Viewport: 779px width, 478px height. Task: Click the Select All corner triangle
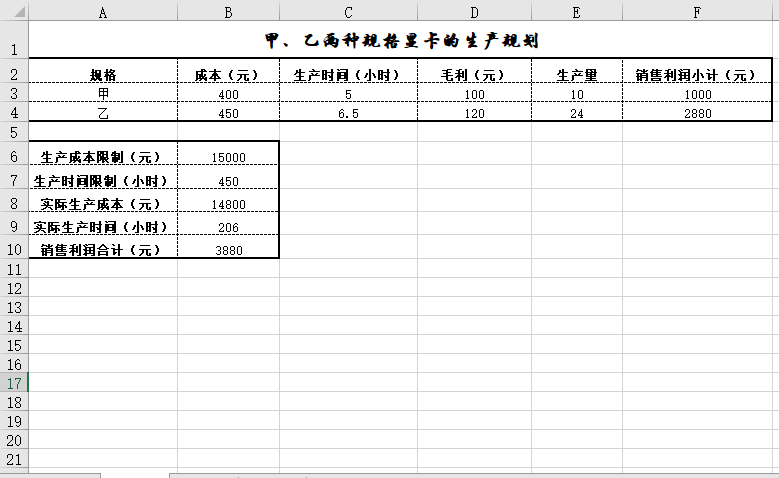pos(14,11)
